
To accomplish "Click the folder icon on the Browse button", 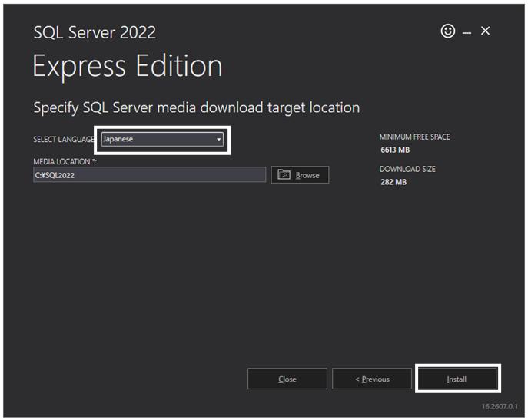I will pyautogui.click(x=284, y=174).
